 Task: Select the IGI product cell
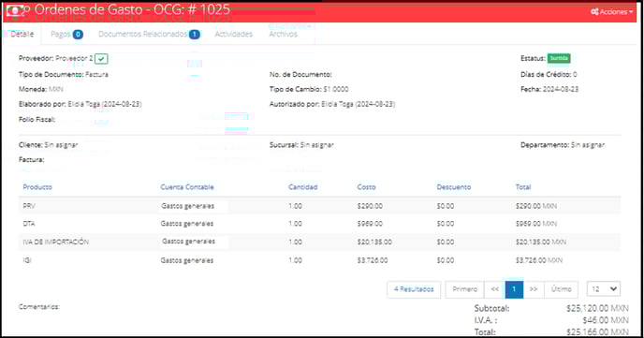tap(27, 260)
